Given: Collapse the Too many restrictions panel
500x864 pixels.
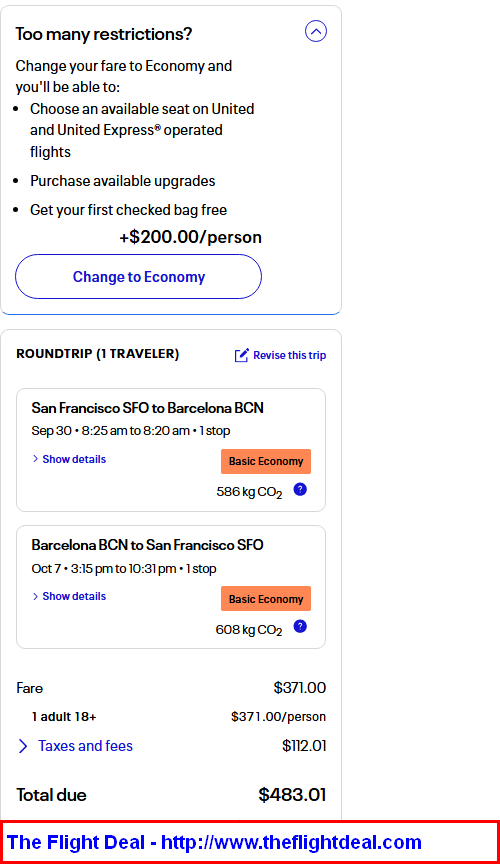Looking at the screenshot, I should click(316, 31).
